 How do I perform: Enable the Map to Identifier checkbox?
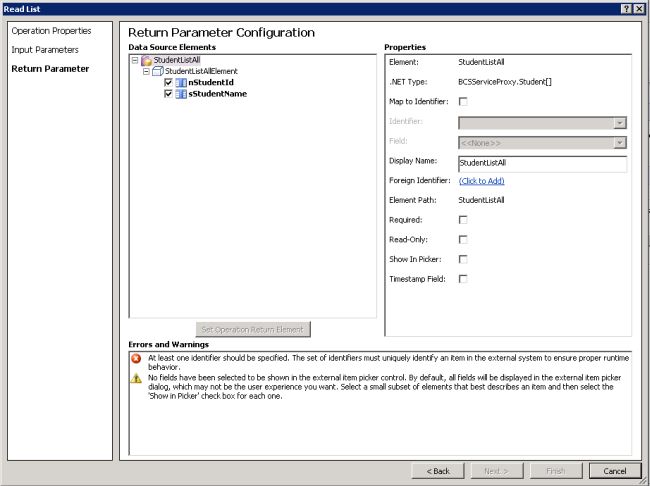click(463, 101)
